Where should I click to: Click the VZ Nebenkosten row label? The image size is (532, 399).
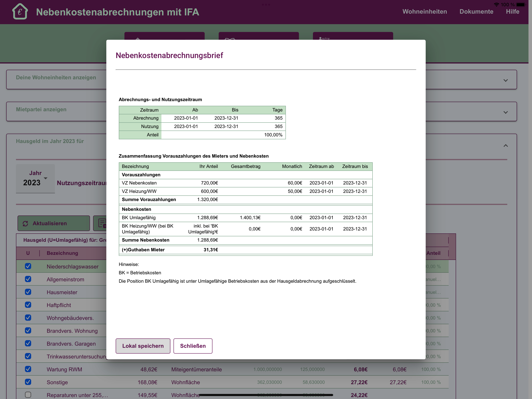coord(139,183)
